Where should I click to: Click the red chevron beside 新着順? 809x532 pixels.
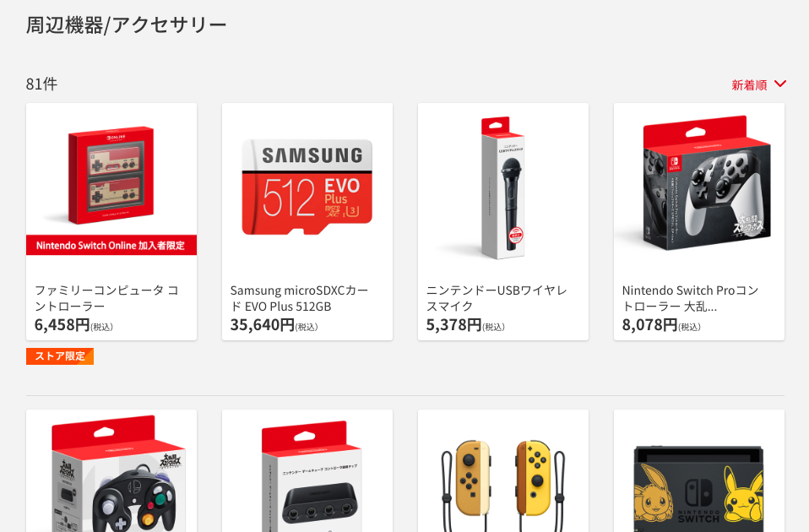[x=780, y=84]
